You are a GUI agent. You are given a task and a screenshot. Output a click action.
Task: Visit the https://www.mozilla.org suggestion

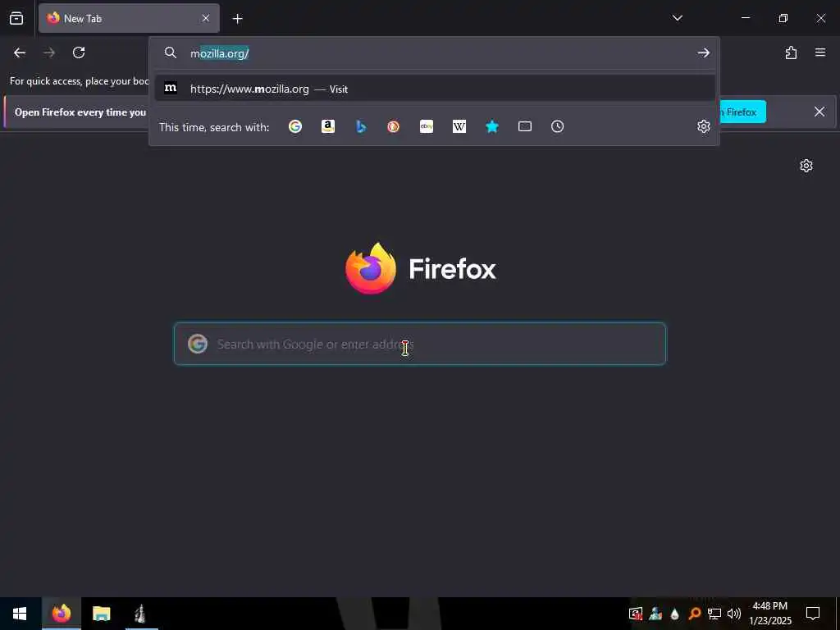[435, 89]
